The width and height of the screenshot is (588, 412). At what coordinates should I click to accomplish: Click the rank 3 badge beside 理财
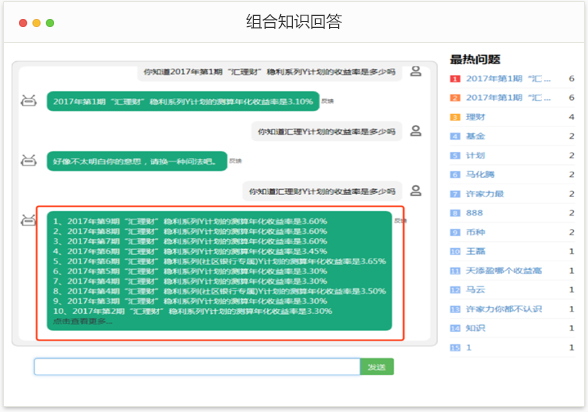click(x=455, y=117)
